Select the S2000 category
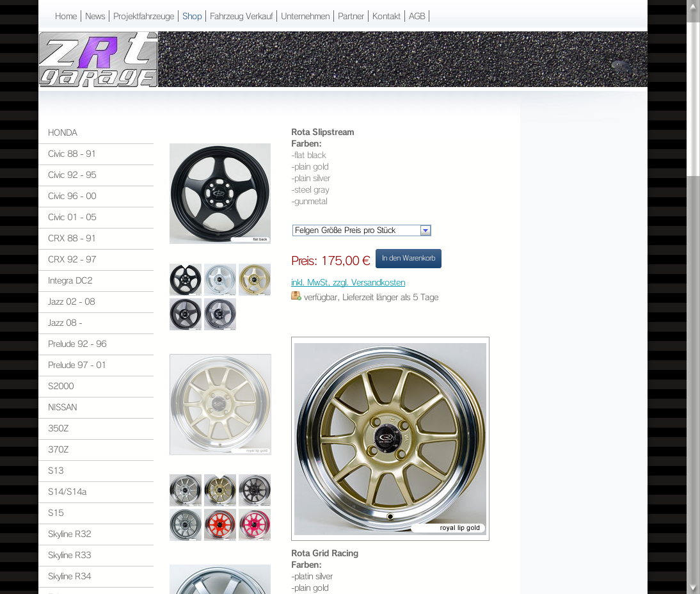This screenshot has height=594, width=700. pos(61,386)
